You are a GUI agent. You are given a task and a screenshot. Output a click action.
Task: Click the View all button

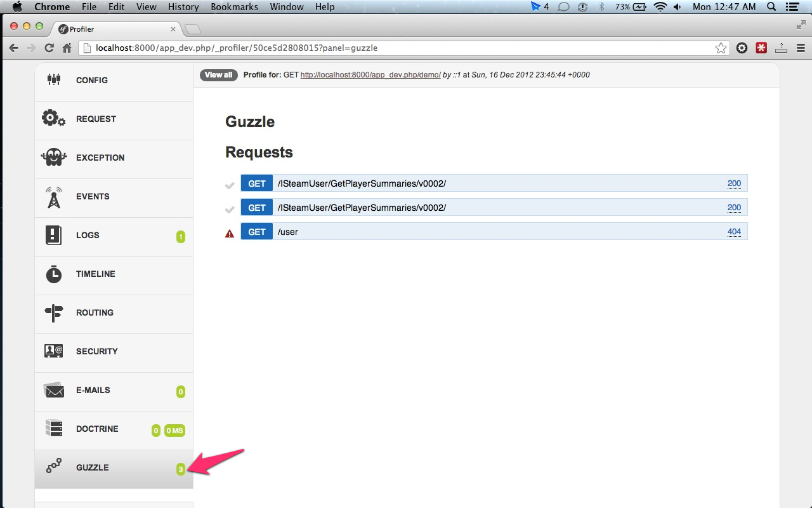click(219, 75)
